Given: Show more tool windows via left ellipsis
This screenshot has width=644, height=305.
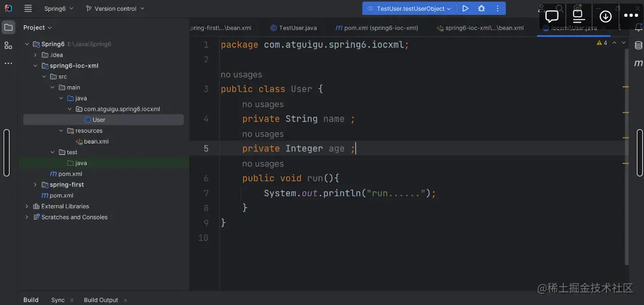Looking at the screenshot, I should tap(8, 63).
